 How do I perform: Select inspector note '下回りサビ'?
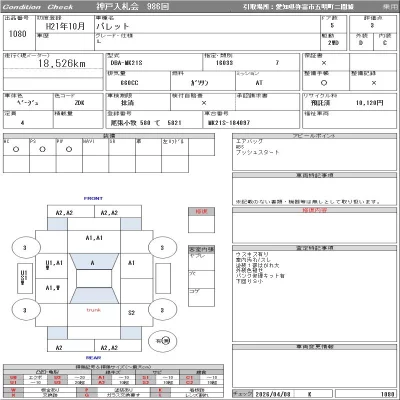[250, 281]
